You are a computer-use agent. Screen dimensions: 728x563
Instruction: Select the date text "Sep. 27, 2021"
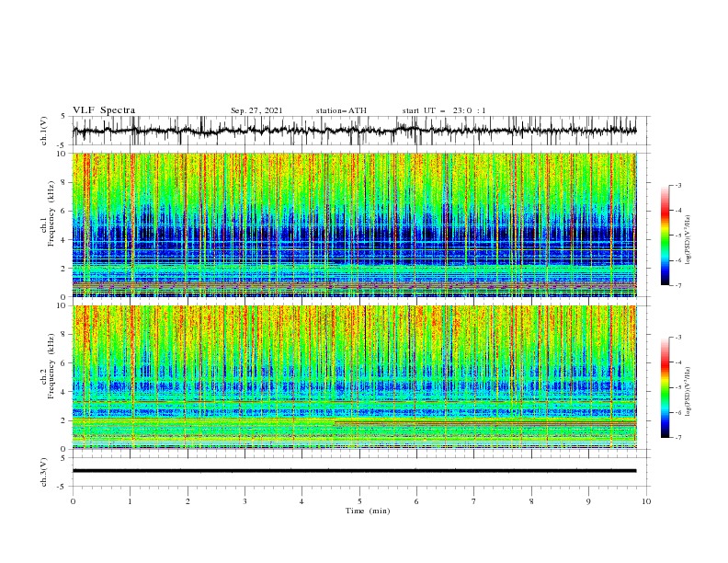[256, 110]
